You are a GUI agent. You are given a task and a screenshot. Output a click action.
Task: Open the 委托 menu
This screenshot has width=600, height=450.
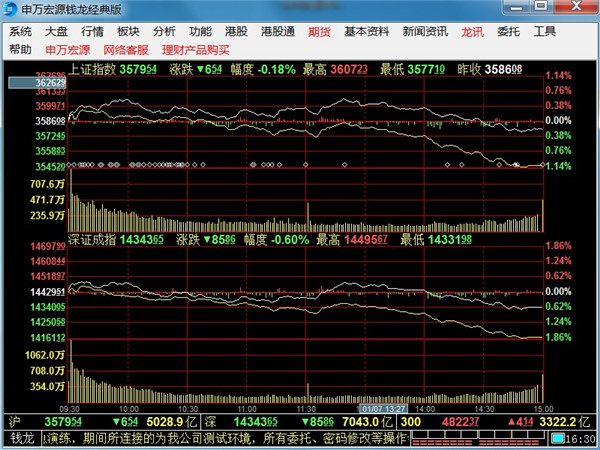[508, 32]
